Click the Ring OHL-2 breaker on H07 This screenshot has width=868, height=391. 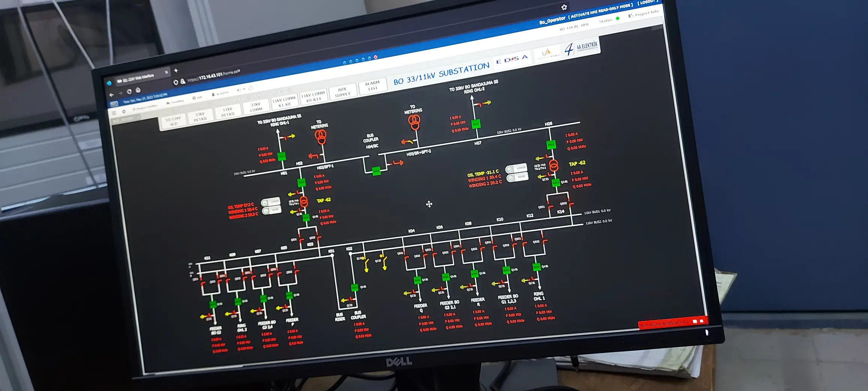coord(476,124)
